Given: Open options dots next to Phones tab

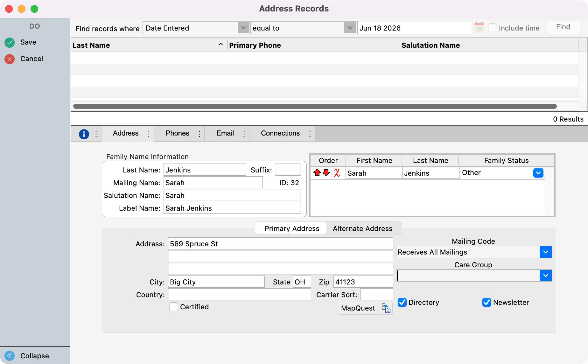Looking at the screenshot, I should [x=199, y=134].
